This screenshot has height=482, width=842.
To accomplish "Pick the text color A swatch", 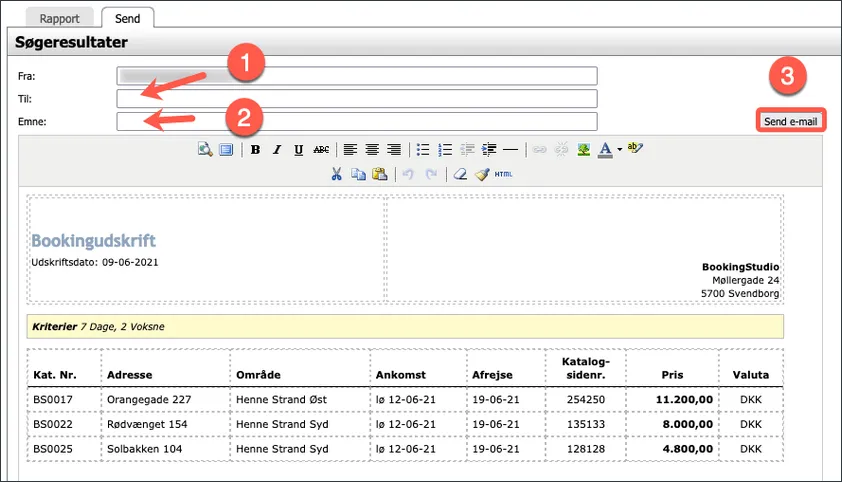I will pyautogui.click(x=605, y=150).
